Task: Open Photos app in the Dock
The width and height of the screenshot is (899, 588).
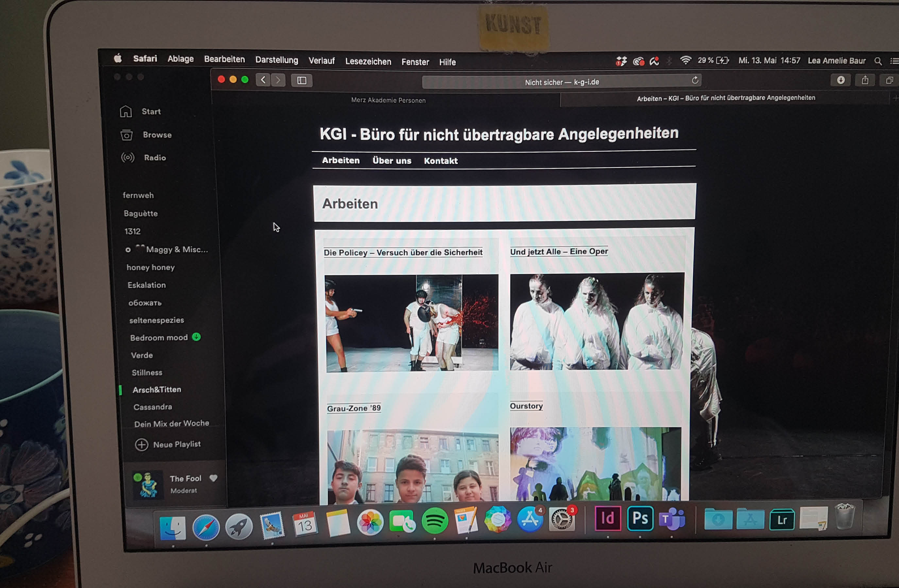Action: click(370, 522)
